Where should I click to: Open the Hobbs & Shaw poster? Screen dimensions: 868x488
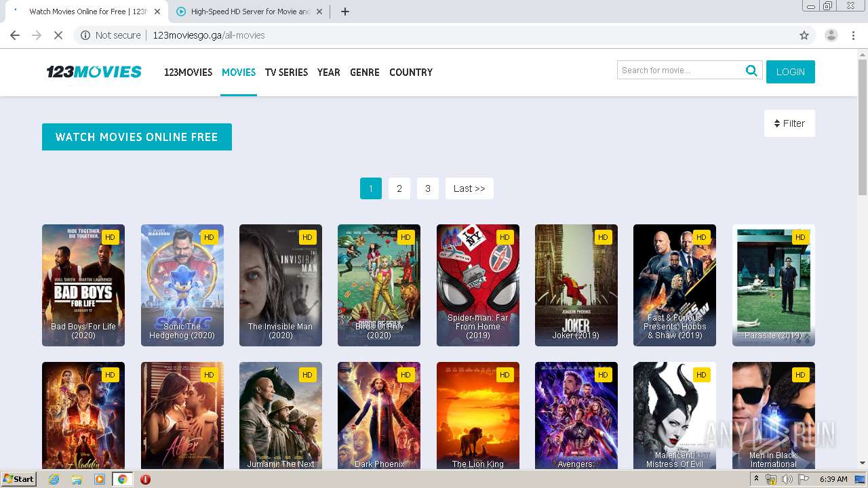pos(675,285)
